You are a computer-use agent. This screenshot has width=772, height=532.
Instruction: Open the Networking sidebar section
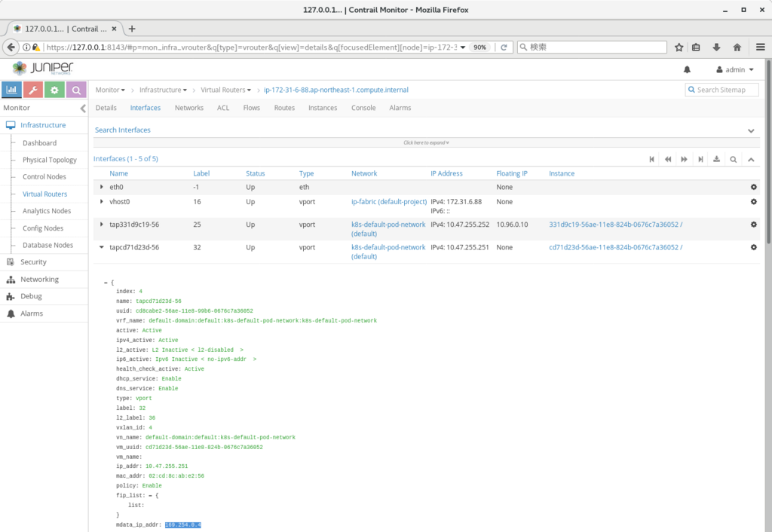point(39,279)
